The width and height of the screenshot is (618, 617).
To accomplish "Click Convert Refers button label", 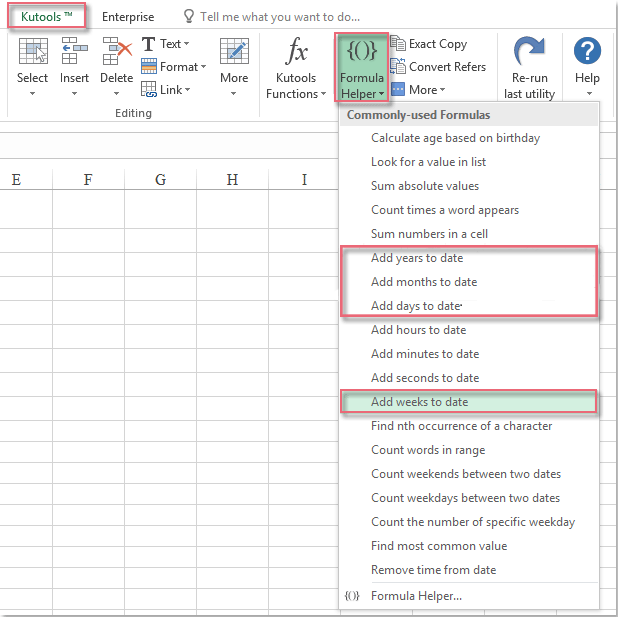I will (447, 67).
